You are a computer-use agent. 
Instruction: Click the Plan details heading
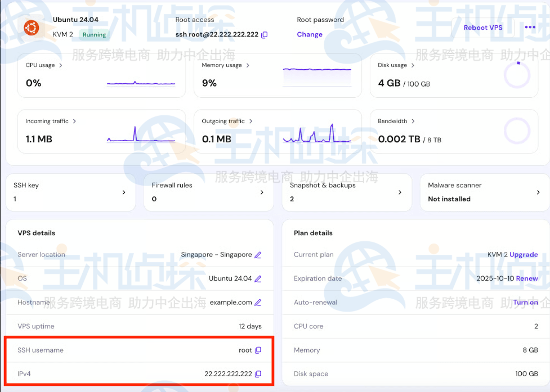coord(313,233)
